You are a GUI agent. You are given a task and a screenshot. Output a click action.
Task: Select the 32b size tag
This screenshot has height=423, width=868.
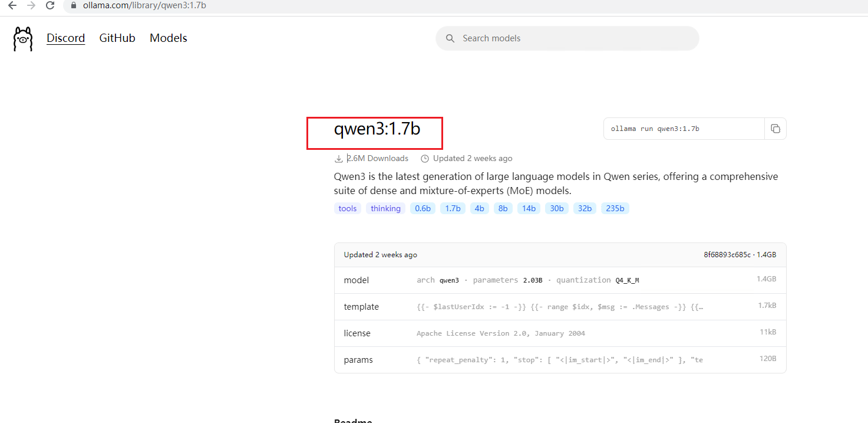[x=585, y=208]
